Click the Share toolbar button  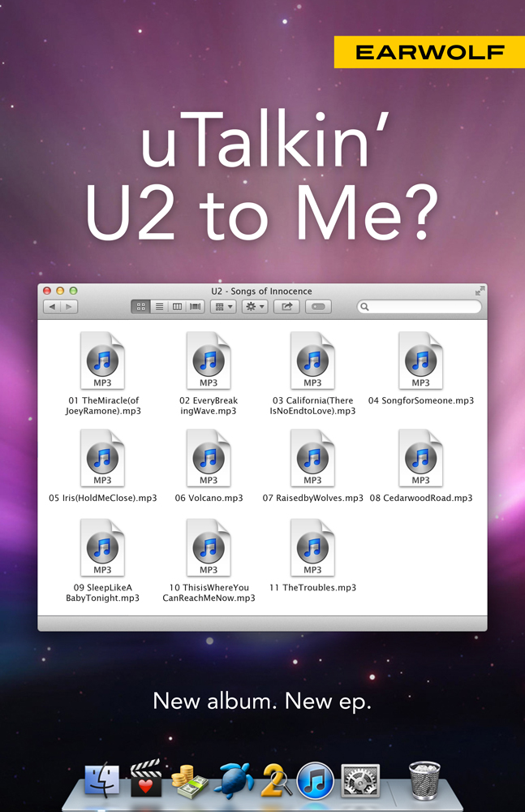click(286, 307)
